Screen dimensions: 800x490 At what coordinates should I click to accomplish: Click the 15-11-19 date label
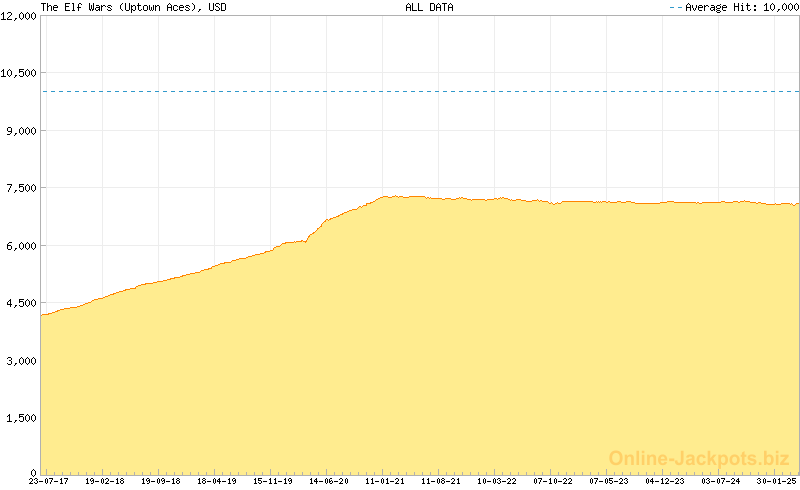[x=272, y=481]
